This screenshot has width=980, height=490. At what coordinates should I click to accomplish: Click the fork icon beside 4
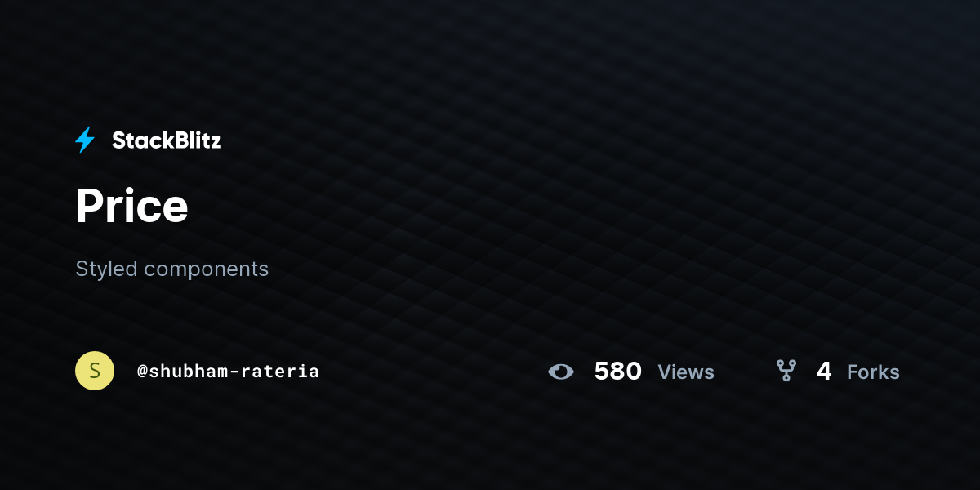[x=786, y=371]
